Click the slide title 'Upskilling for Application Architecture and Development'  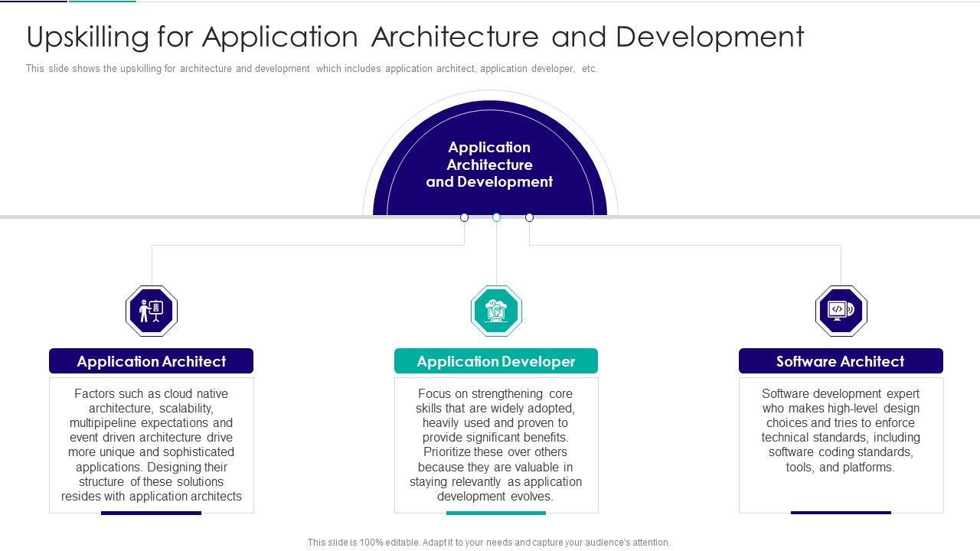415,37
